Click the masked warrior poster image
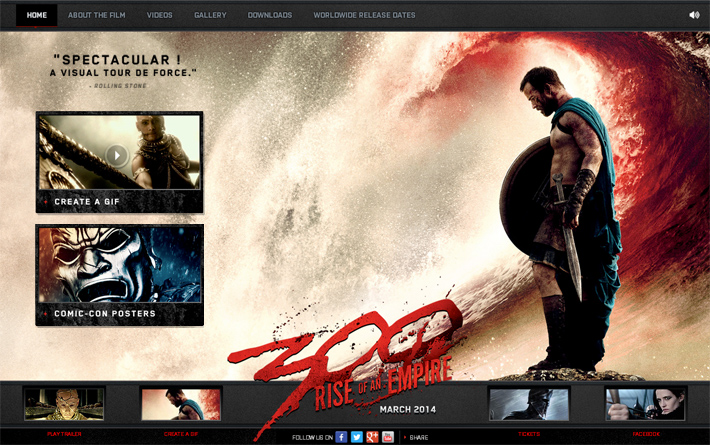Viewport: 710px width, 445px height. (120, 265)
